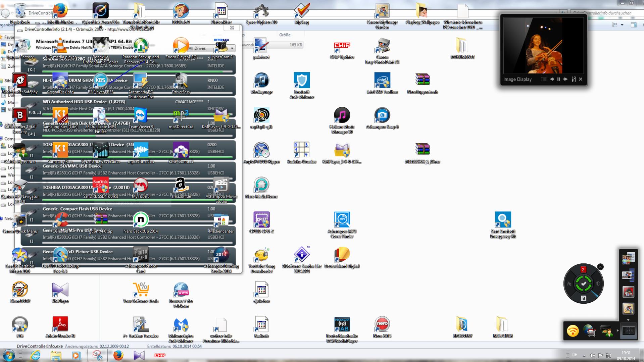Click the WD Authorized HDD USB Device row

128,107
